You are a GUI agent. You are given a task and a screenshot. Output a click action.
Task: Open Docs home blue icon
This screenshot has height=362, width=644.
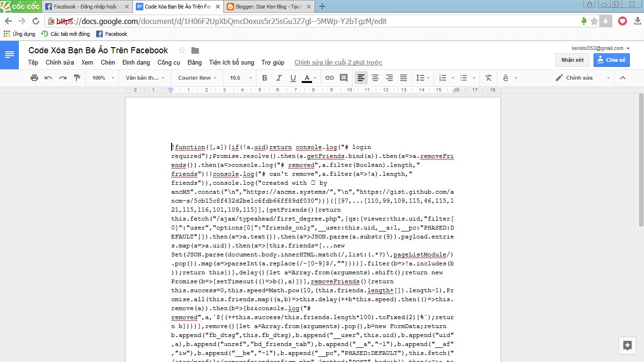pos(9,55)
